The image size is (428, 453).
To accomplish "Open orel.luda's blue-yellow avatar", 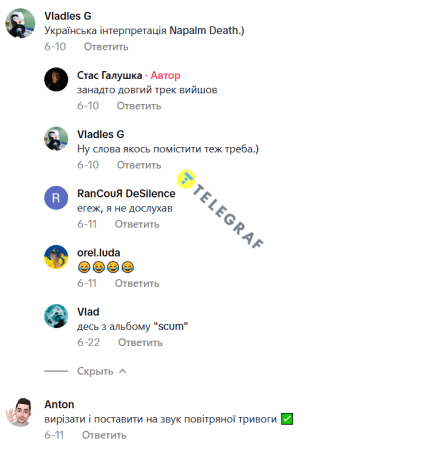I will [56, 257].
